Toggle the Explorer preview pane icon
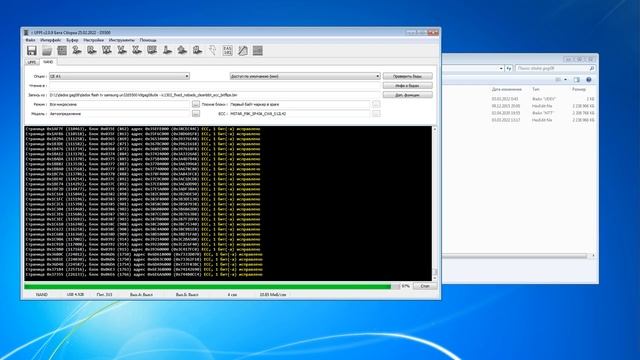 point(577,80)
